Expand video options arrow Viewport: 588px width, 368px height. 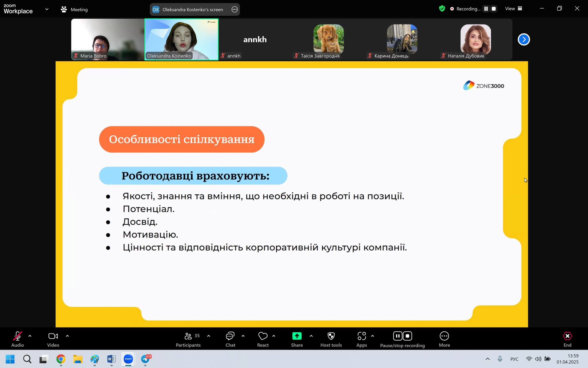(67, 336)
